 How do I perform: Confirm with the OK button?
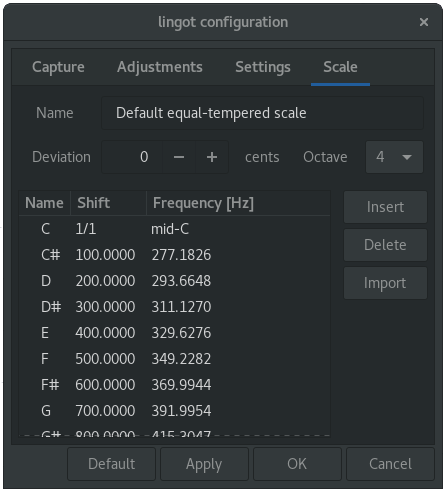pos(297,464)
